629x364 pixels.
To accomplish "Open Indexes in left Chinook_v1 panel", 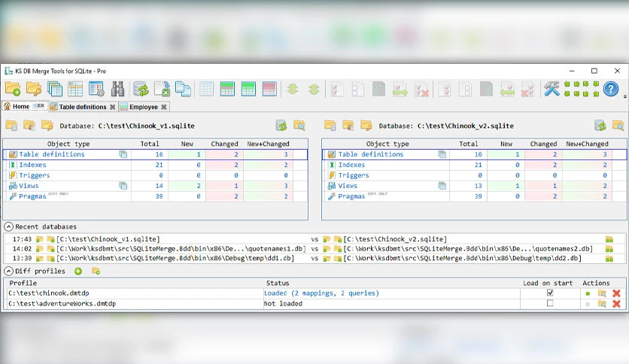I will click(32, 165).
